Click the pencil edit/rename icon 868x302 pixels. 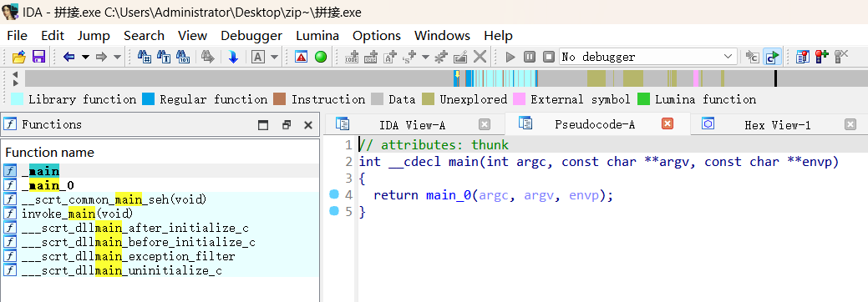(x=460, y=57)
